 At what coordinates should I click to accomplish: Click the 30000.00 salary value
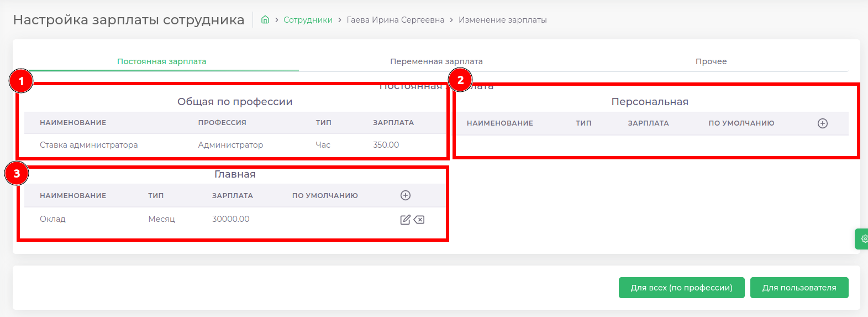point(230,219)
